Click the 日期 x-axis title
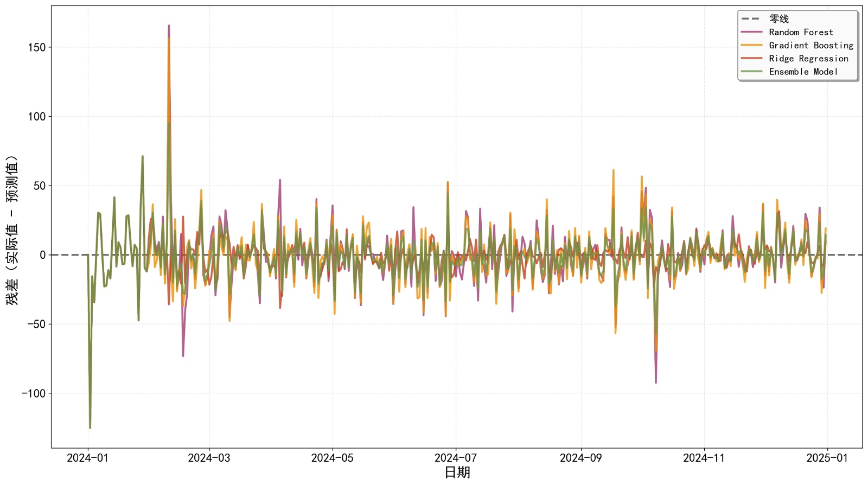 [457, 473]
